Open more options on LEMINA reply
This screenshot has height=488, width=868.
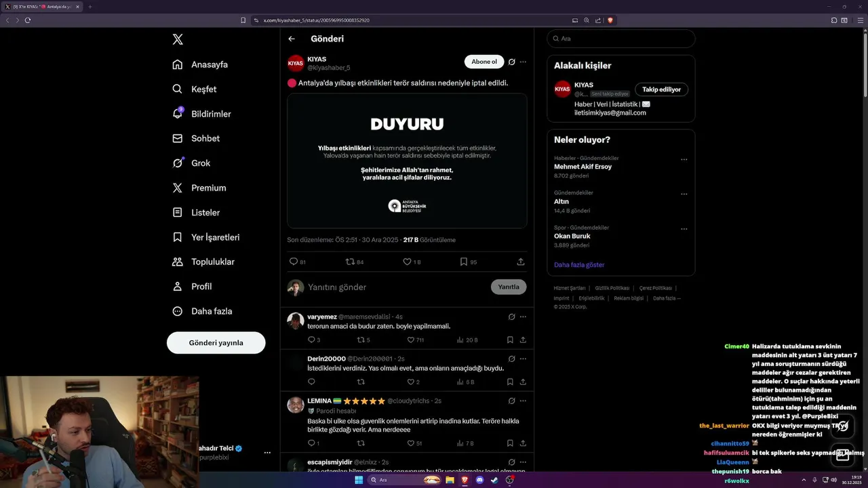(523, 401)
